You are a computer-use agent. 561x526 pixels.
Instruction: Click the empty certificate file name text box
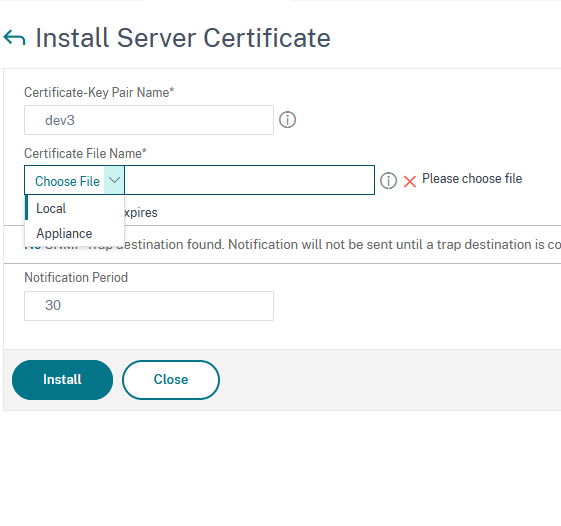(x=249, y=180)
